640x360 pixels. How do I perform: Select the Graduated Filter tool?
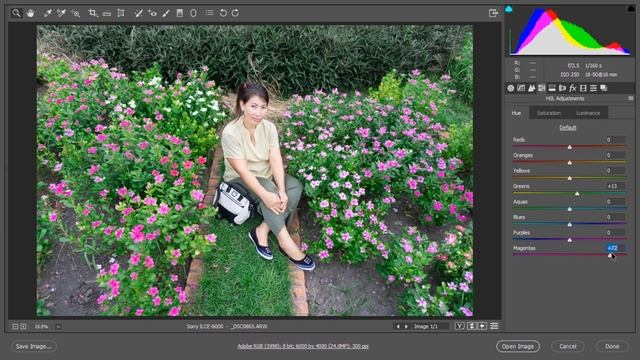(180, 13)
